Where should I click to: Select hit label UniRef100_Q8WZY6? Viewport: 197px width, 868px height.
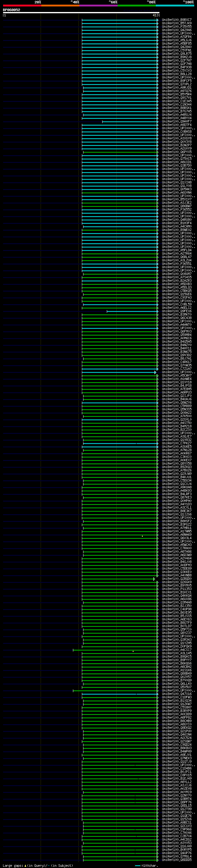pyautogui.click(x=177, y=403)
